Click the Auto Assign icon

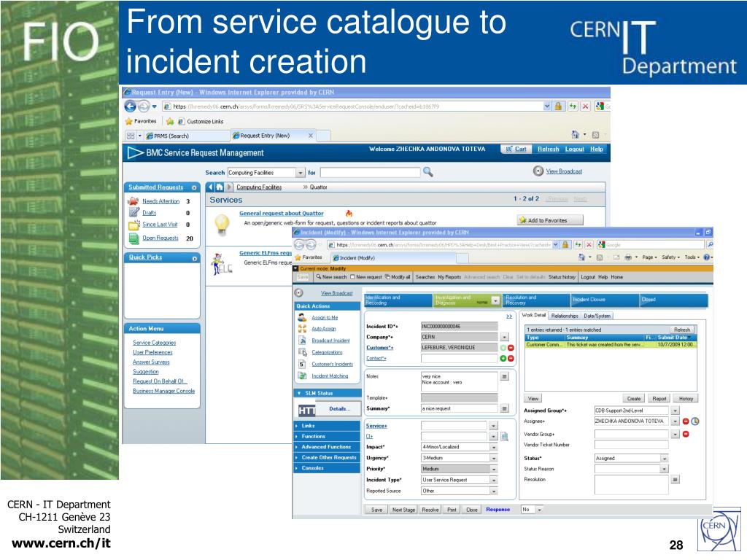[x=302, y=329]
